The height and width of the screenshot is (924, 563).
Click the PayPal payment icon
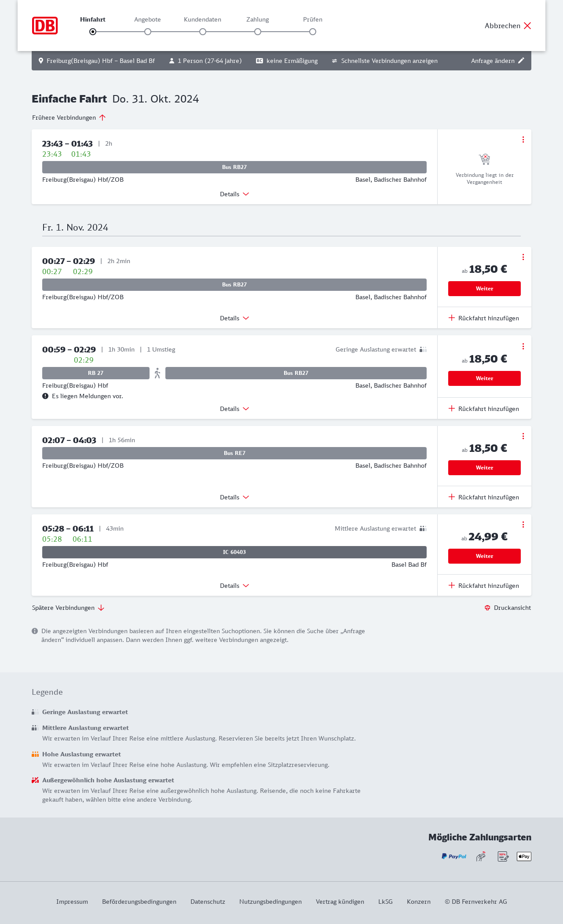tap(454, 856)
